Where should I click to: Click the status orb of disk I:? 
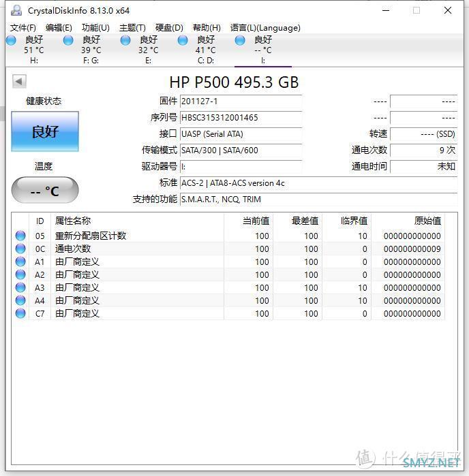point(240,40)
